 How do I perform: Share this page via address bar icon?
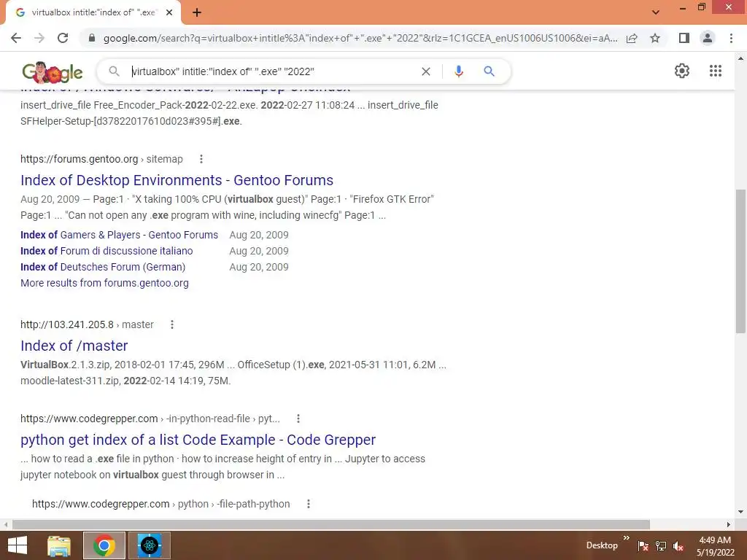[632, 38]
